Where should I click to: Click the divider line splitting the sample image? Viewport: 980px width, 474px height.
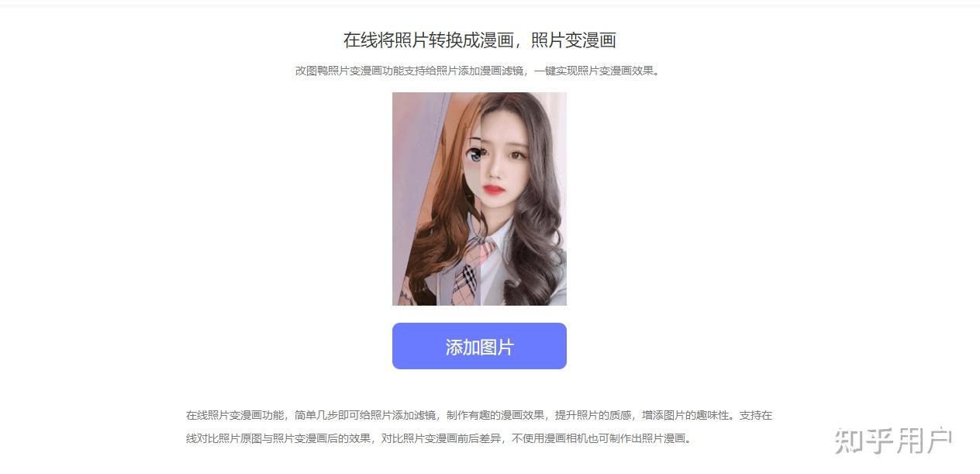(480, 199)
